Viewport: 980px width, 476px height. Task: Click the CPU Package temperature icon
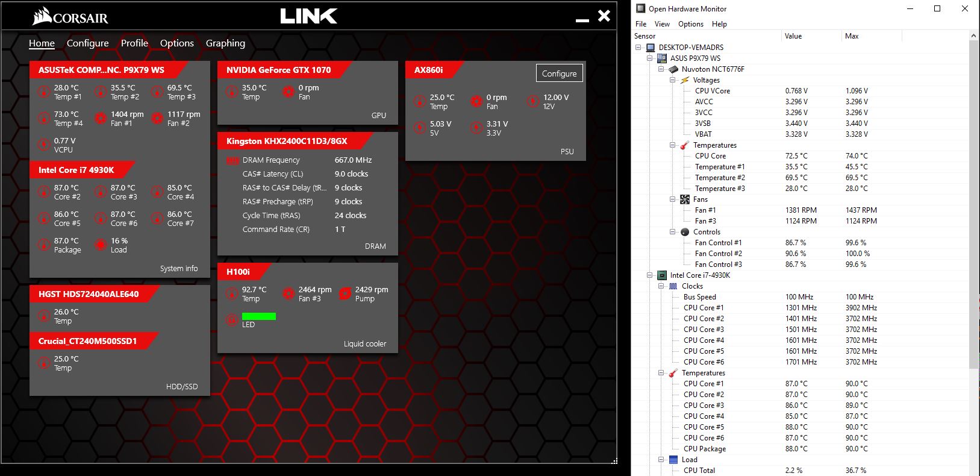tap(44, 245)
